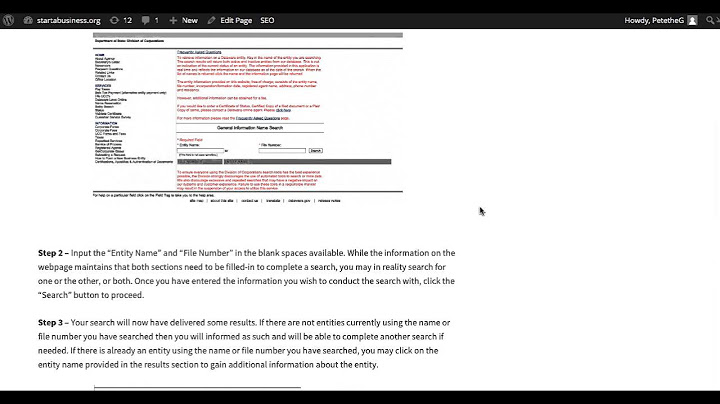The width and height of the screenshot is (720, 404).
Task: Open the Howdy, PetetheG account menu
Action: pyautogui.click(x=654, y=20)
